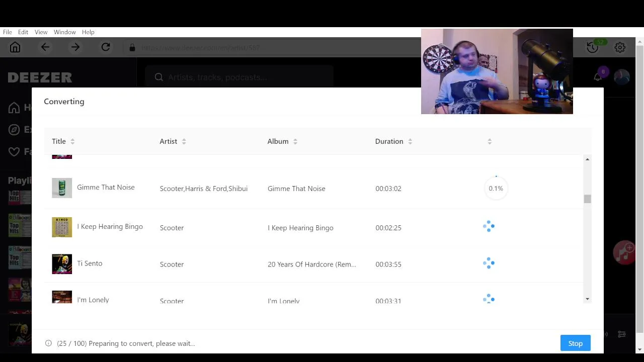Click the padlock icon in the address bar
Viewport: 644px width, 362px height.
(x=132, y=48)
